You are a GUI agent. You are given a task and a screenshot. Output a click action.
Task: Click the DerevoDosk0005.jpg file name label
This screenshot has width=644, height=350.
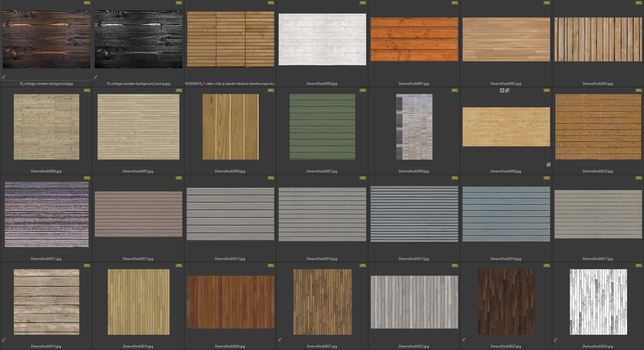point(138,171)
